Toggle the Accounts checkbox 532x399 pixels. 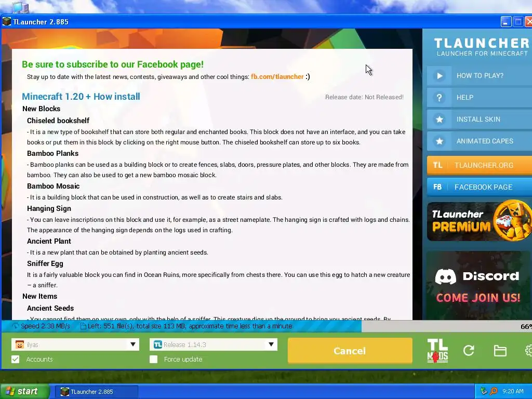point(15,360)
